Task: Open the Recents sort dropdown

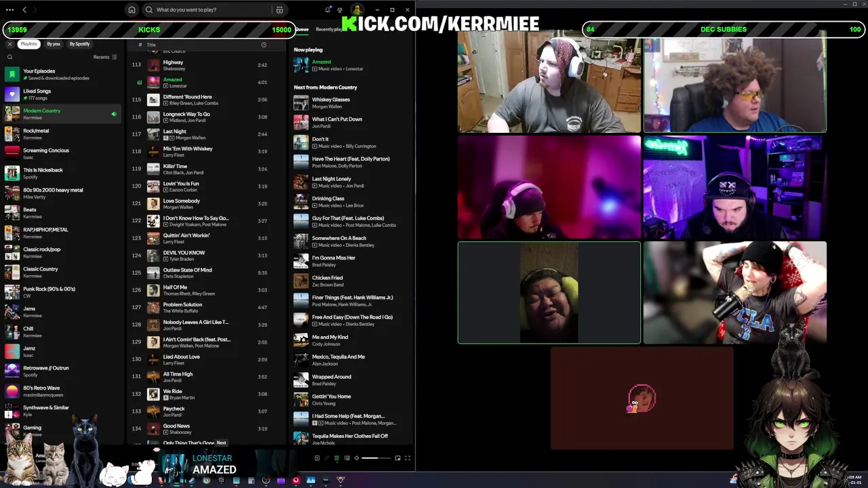Action: tap(105, 57)
